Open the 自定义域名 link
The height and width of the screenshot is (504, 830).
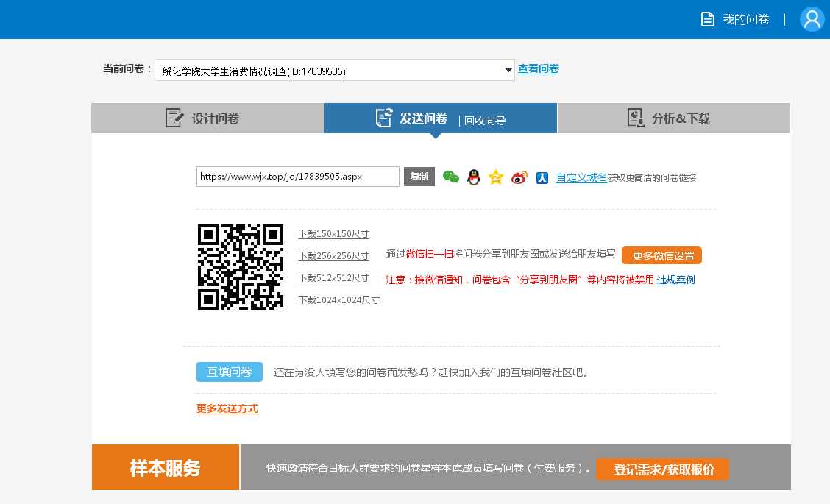[581, 178]
